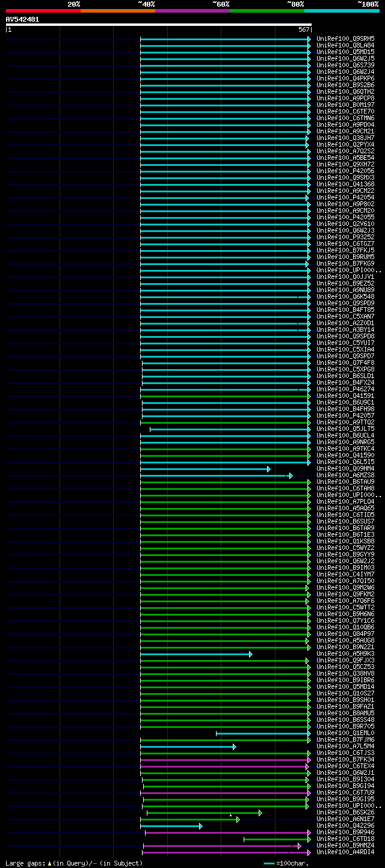Viewport: 385px width, 868px height.
Task: Click the orange ~40% identity legend segment
Action: click(x=118, y=11)
